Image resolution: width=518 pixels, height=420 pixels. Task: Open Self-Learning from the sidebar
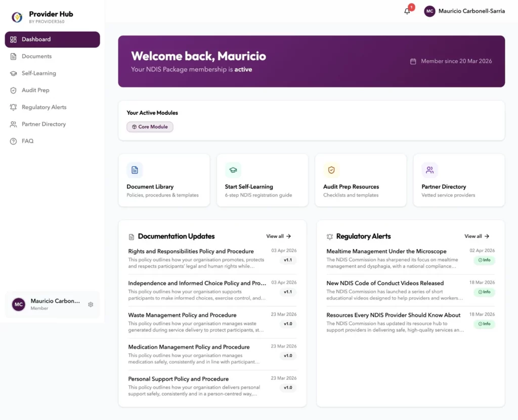tap(52, 73)
